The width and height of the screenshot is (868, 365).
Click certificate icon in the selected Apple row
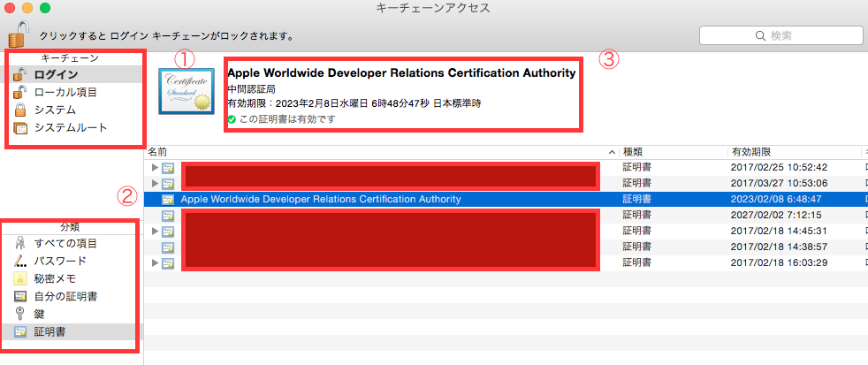(168, 199)
